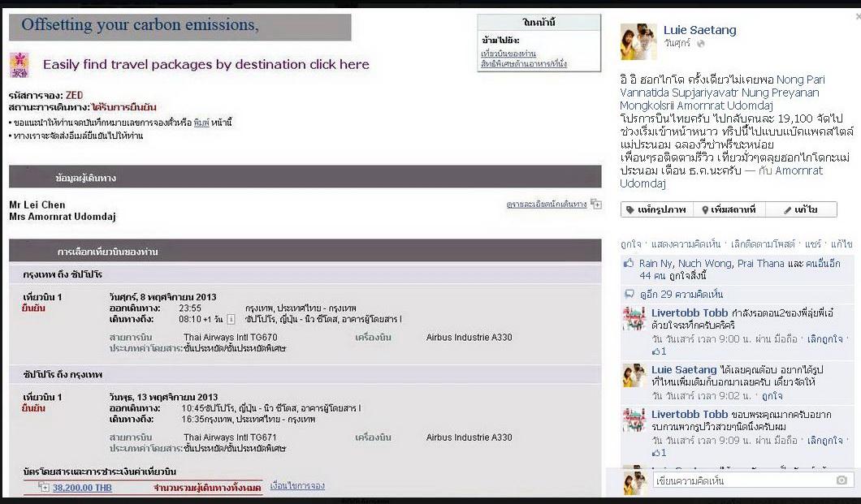View 29 more comments
Viewport: 861px width, 504px height.
click(x=681, y=294)
